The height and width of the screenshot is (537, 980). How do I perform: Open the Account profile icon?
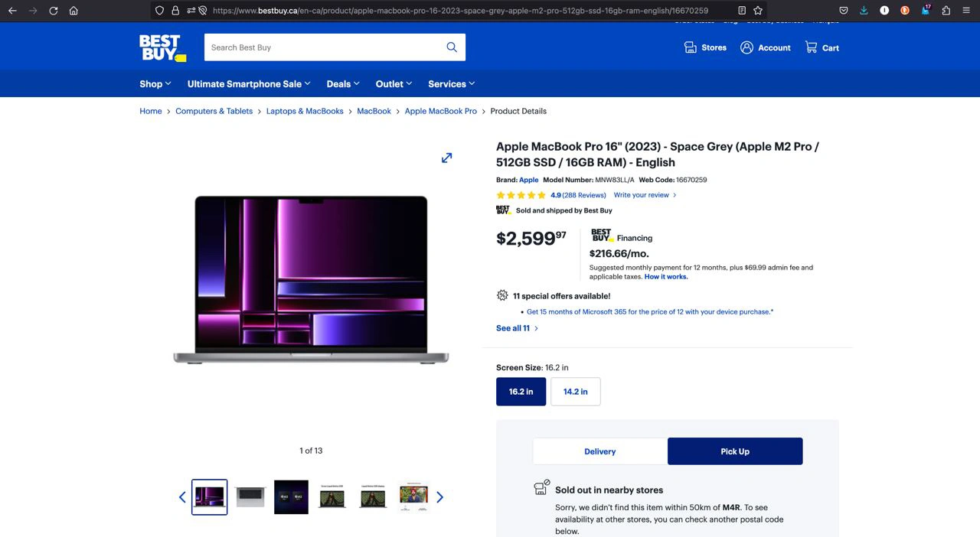[x=746, y=47]
